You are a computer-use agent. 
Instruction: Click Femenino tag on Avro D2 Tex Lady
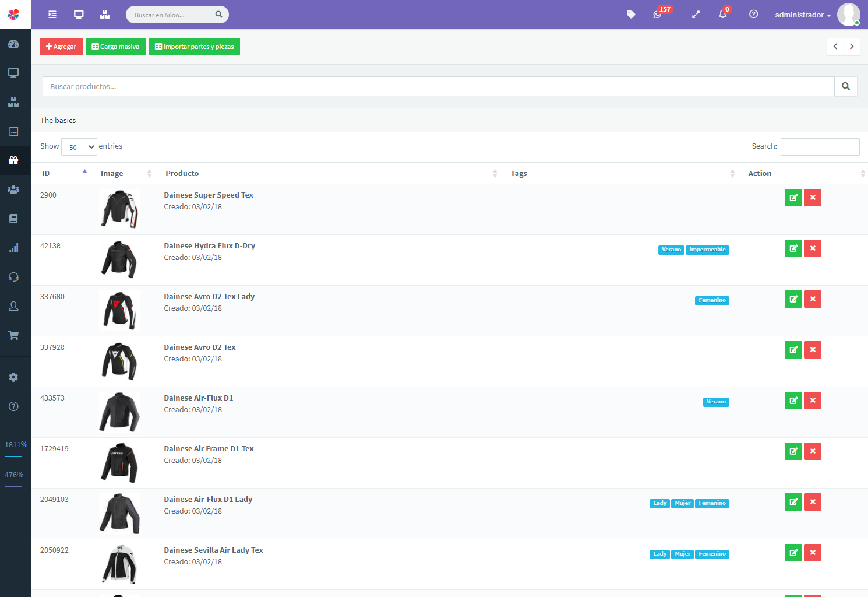pos(712,300)
